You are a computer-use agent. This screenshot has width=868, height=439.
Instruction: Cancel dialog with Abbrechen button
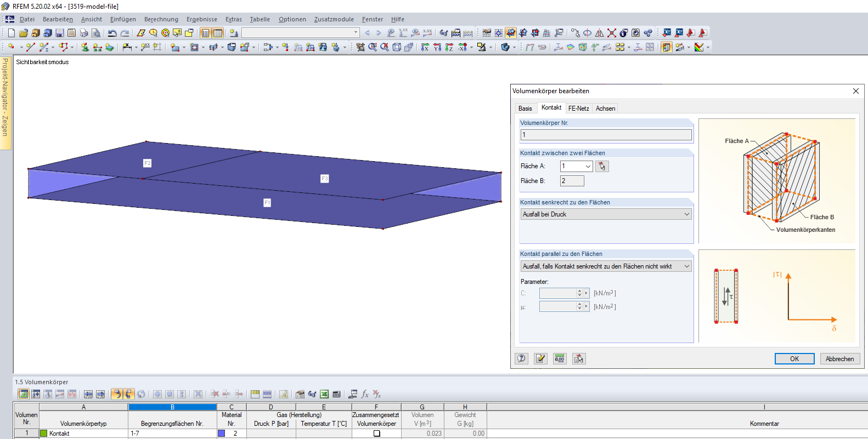pos(839,358)
